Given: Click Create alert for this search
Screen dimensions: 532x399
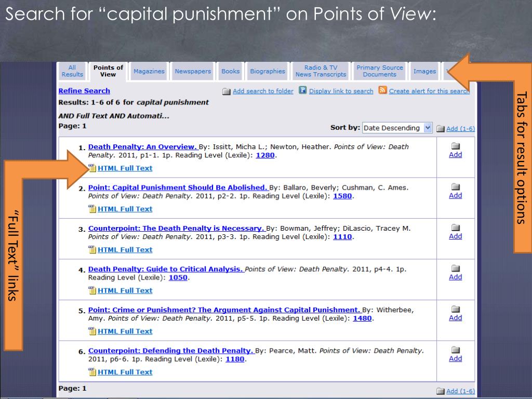Looking at the screenshot, I should point(429,91).
